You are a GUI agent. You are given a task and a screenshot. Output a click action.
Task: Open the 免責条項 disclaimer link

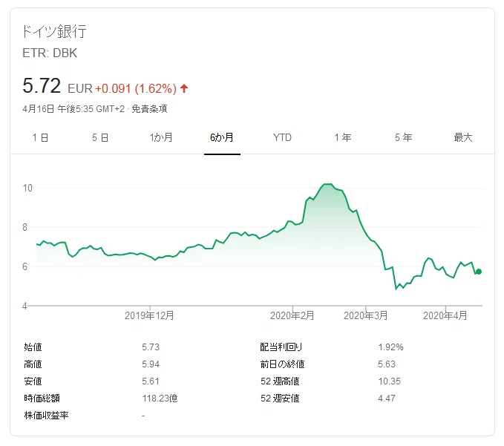pyautogui.click(x=149, y=109)
